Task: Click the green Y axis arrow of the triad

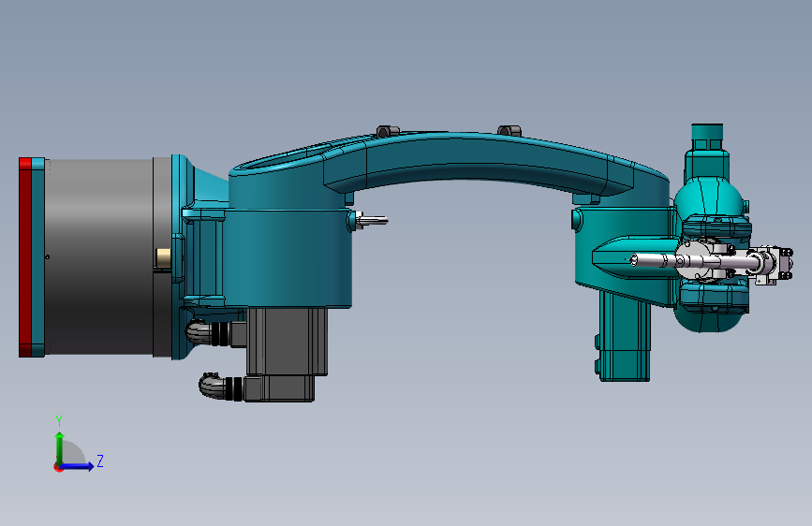Action: tap(60, 448)
